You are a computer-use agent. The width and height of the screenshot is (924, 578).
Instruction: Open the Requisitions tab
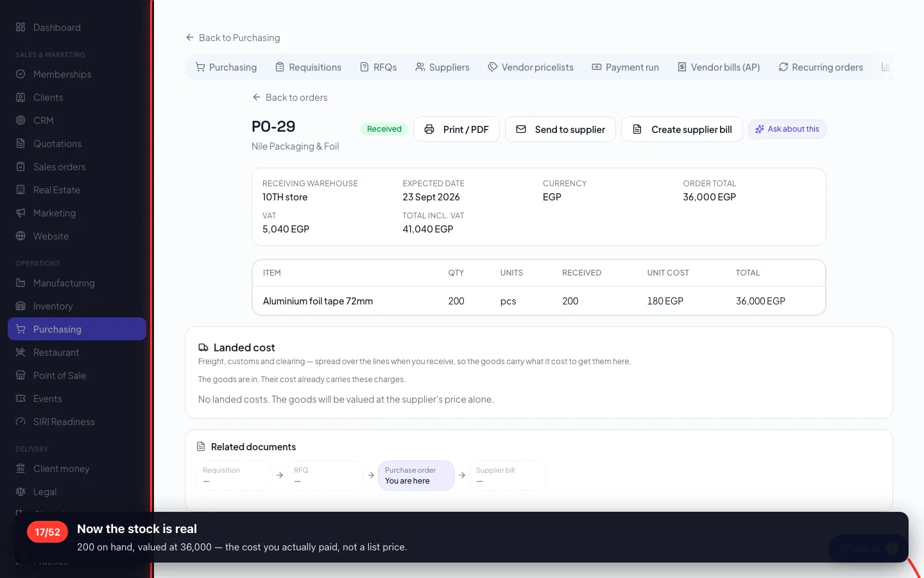pyautogui.click(x=308, y=67)
